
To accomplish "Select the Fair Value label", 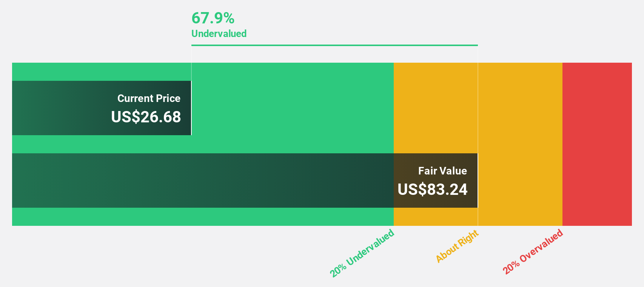I will [x=442, y=171].
